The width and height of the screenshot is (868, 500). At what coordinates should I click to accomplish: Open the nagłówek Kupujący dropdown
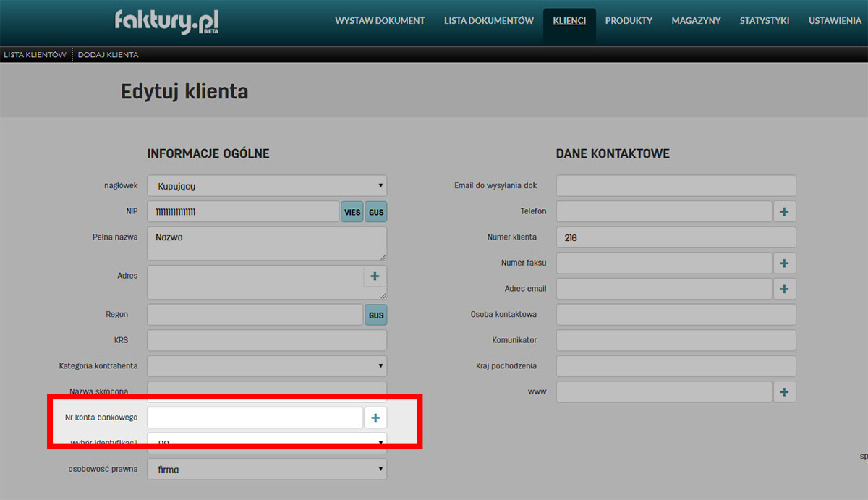click(267, 186)
